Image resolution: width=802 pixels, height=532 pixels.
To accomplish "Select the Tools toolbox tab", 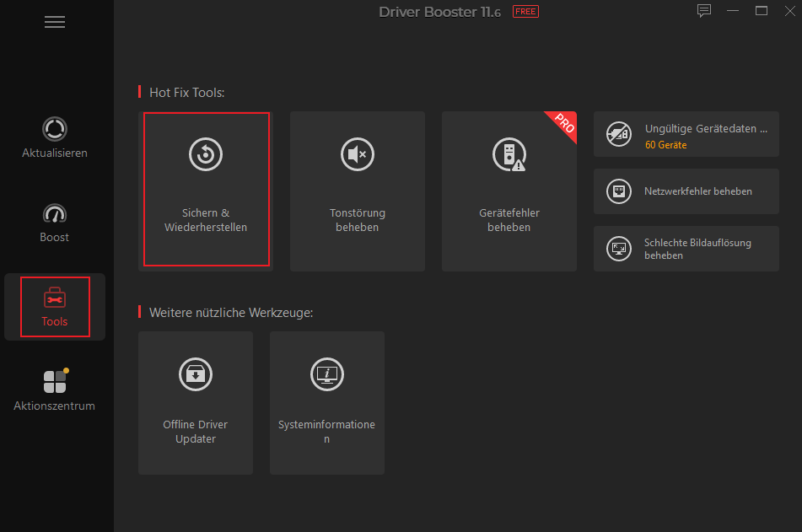I will click(x=55, y=307).
